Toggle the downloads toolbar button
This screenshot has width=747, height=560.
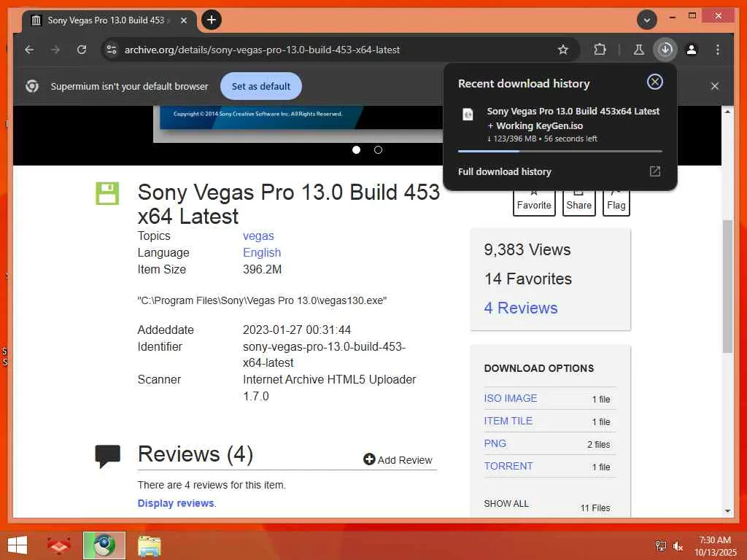pos(665,50)
